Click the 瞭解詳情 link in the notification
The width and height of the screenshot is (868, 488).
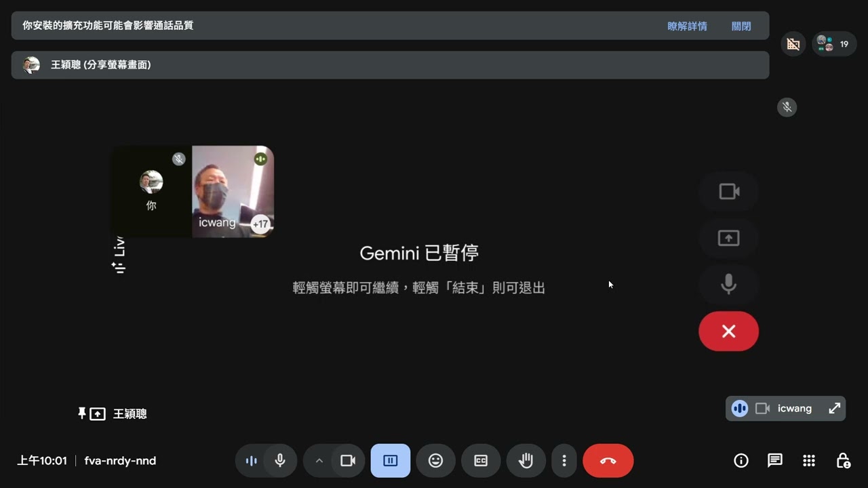[x=687, y=26]
